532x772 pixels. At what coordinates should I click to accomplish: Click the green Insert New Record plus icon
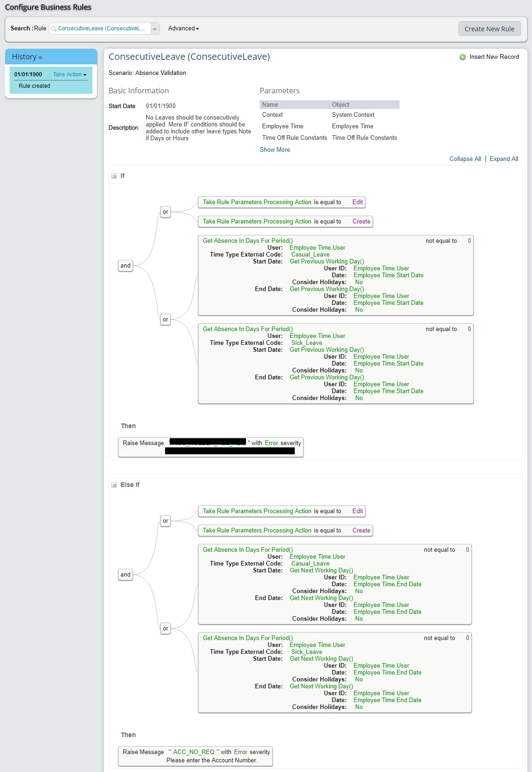tap(463, 57)
